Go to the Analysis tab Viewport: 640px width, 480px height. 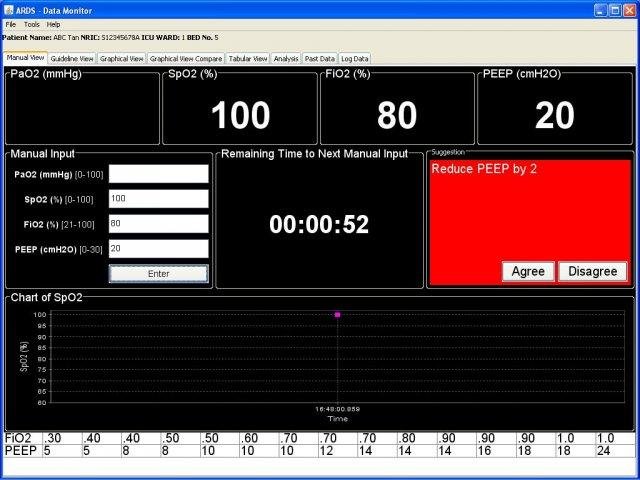coord(286,59)
